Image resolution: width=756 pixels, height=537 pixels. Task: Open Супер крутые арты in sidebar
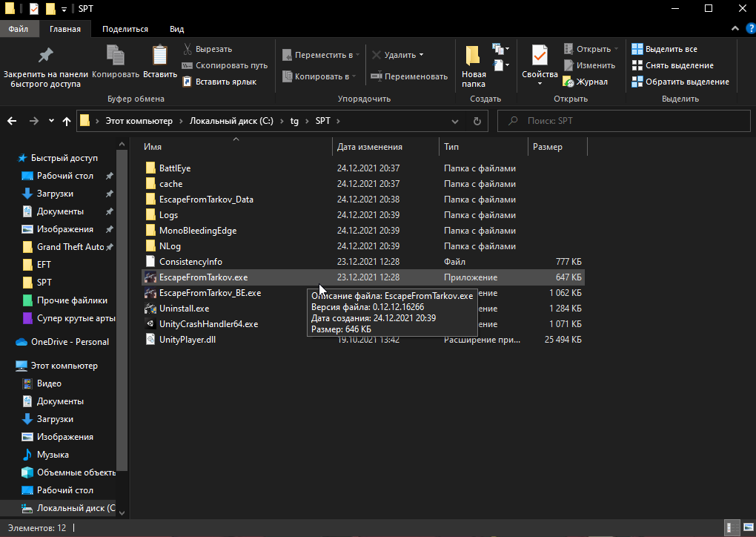pyautogui.click(x=76, y=318)
